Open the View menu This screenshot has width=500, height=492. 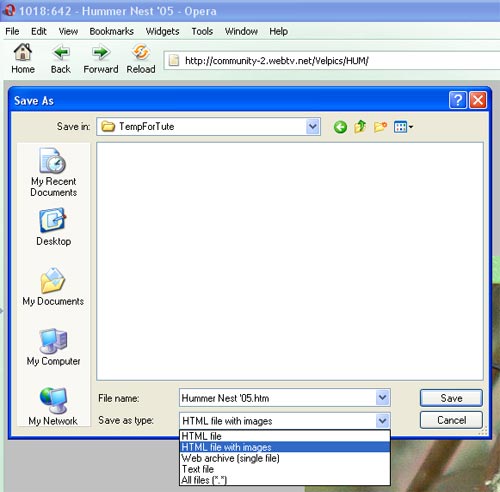(68, 31)
